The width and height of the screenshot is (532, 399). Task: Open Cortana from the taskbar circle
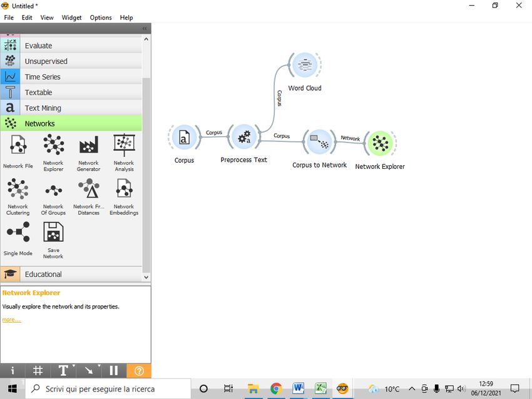[x=203, y=389]
